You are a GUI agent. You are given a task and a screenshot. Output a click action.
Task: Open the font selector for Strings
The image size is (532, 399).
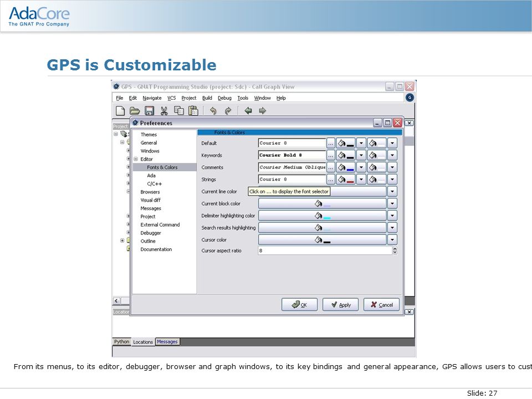pyautogui.click(x=330, y=180)
